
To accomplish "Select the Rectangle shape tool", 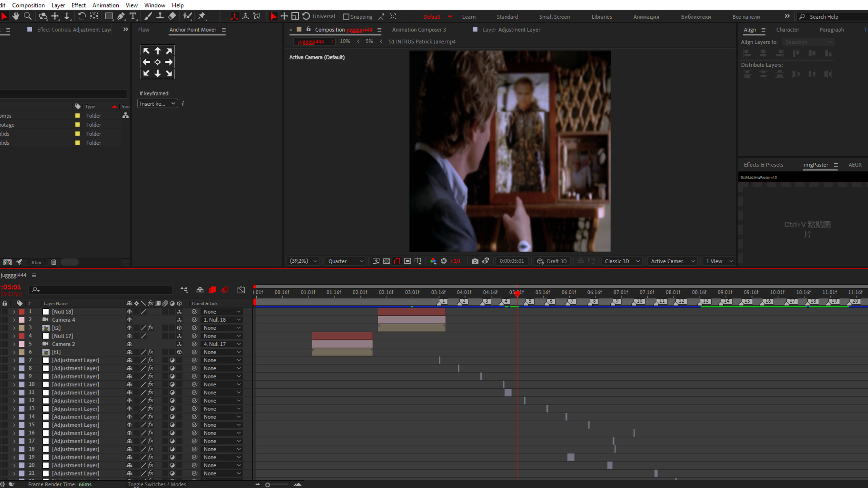I will point(109,16).
